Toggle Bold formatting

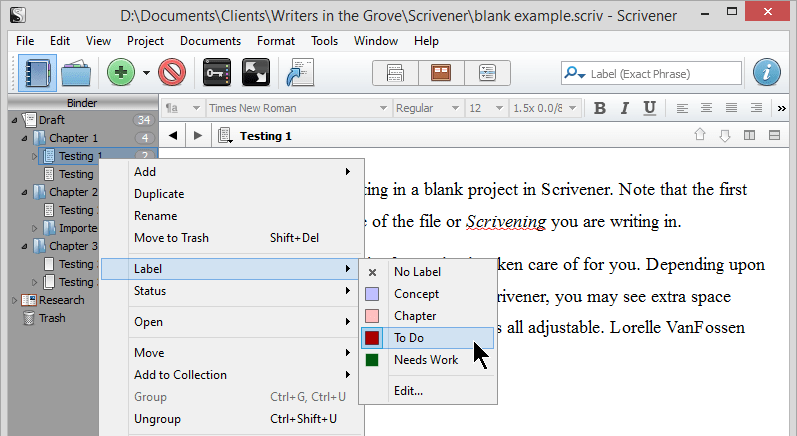600,108
